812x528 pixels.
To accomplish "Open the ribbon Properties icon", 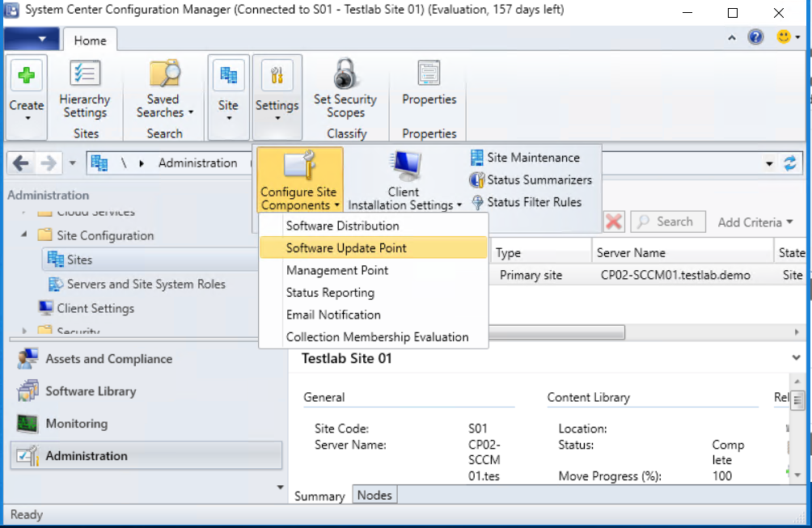I will click(429, 73).
